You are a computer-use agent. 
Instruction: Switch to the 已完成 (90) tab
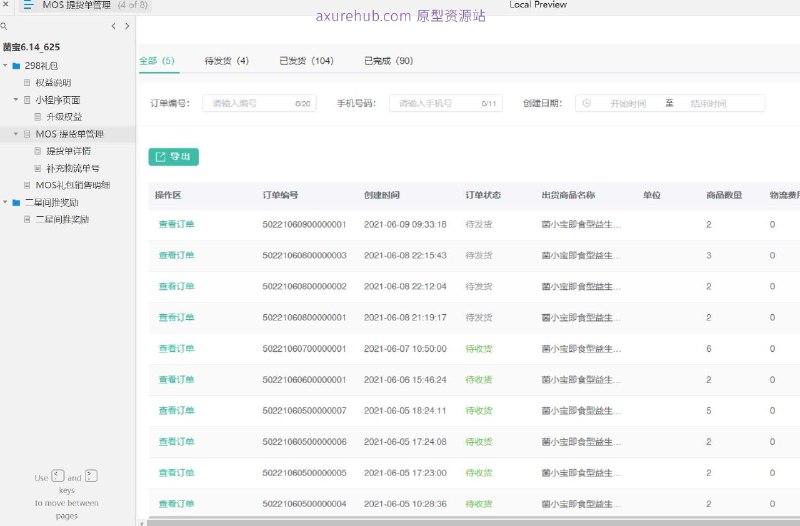[x=388, y=61]
